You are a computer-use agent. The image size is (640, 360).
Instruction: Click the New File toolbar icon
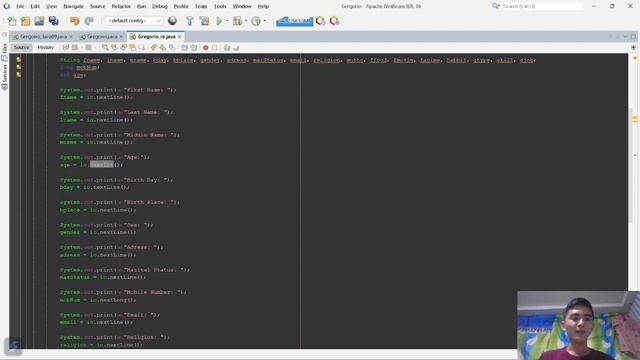tap(12, 21)
